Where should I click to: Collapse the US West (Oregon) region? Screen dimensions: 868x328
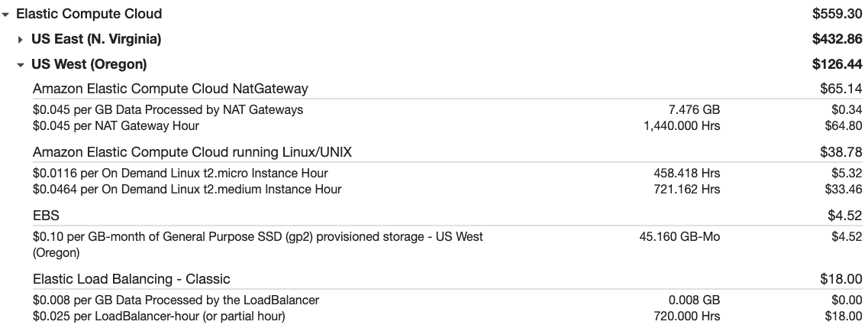tap(21, 65)
